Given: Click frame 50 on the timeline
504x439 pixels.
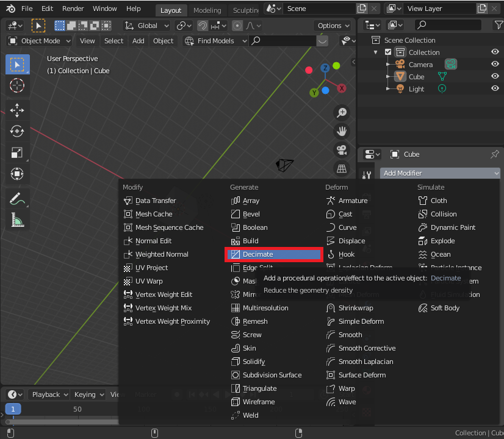Looking at the screenshot, I should click(x=77, y=409).
